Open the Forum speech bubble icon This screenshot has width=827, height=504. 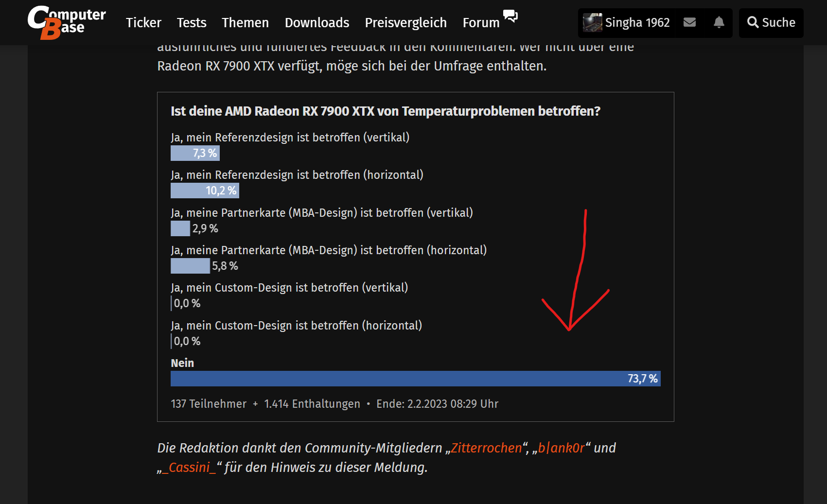tap(510, 16)
